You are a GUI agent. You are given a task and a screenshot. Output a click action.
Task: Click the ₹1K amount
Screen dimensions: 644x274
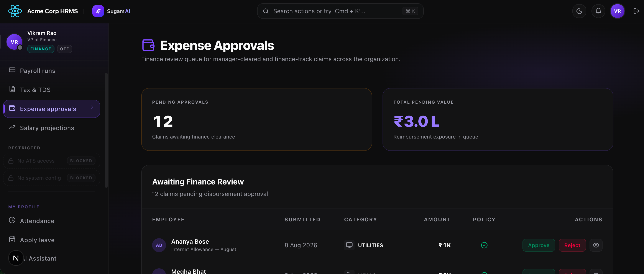click(445, 245)
